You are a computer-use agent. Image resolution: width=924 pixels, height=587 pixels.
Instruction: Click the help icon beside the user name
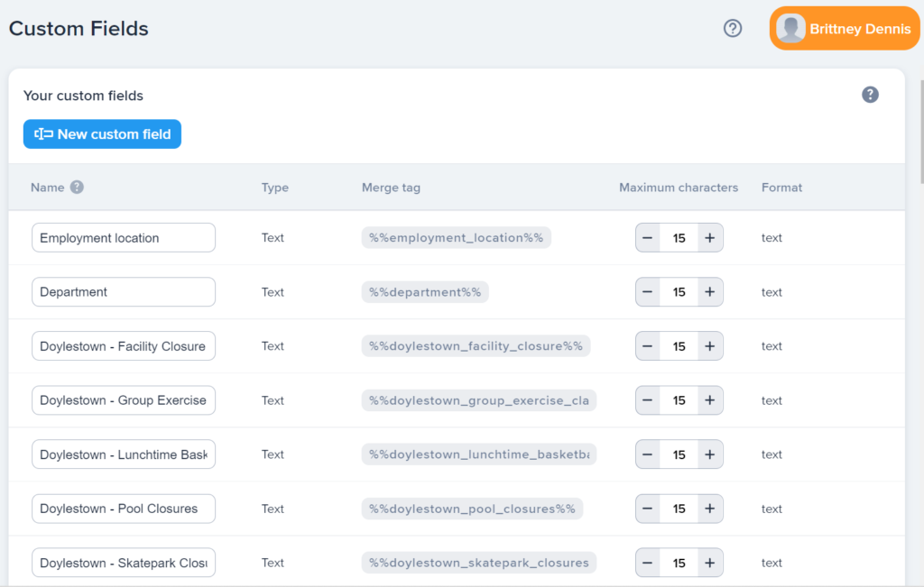point(733,28)
